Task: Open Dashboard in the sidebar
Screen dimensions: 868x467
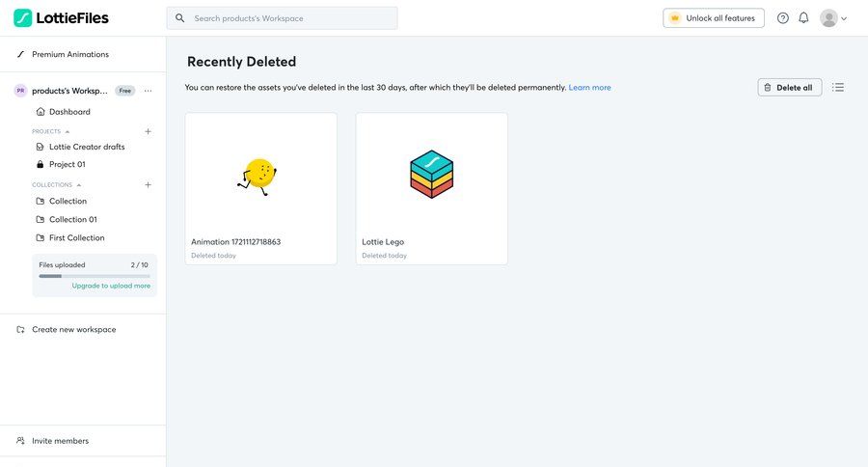Action: click(x=69, y=112)
